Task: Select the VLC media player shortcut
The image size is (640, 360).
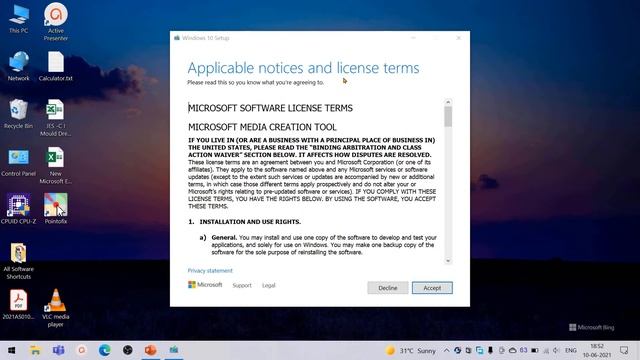Action: 56,308
